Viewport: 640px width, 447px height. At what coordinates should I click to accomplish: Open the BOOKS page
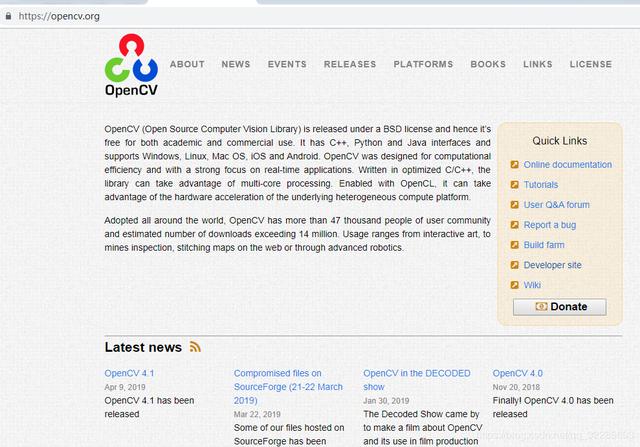point(488,64)
